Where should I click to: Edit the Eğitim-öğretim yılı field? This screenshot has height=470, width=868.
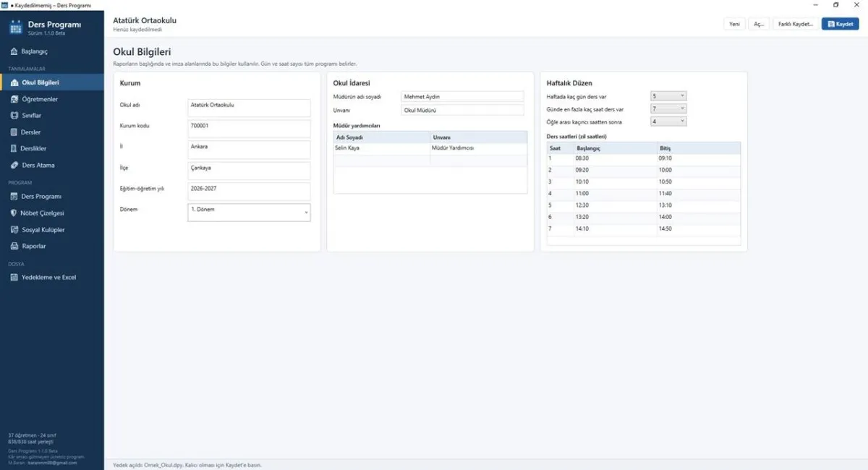tap(249, 192)
